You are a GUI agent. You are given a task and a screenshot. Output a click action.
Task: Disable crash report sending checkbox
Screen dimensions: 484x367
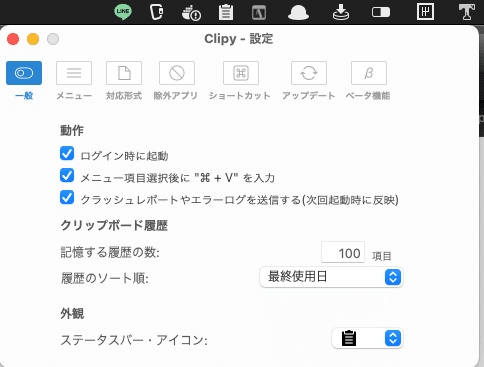(67, 197)
